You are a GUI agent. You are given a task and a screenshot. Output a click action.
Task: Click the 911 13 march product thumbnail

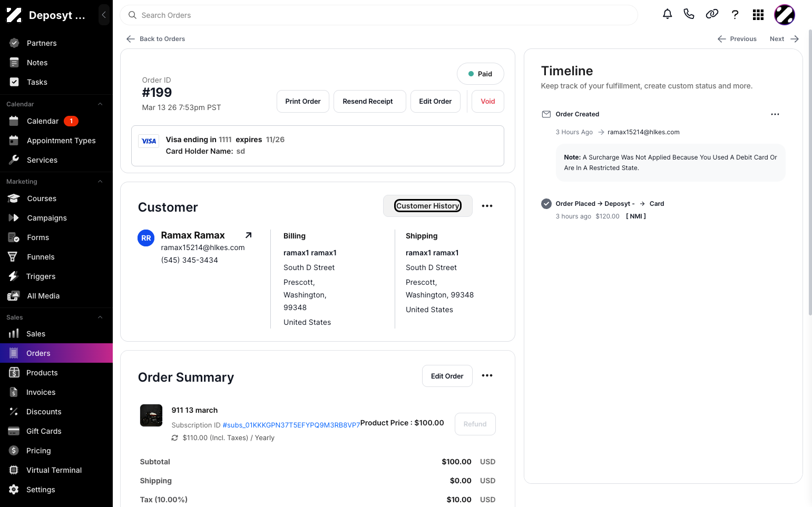151,415
